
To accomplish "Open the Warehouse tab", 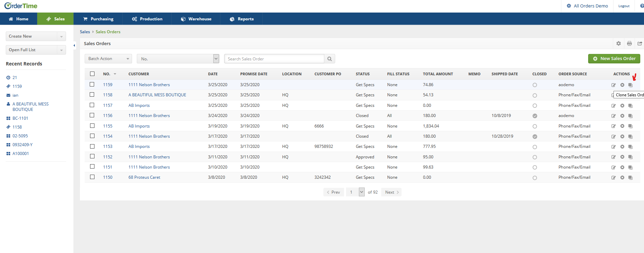I will point(196,19).
